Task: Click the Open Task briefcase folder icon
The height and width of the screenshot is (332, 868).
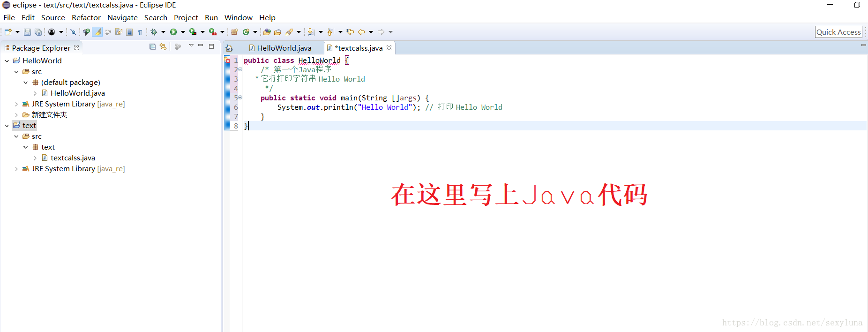Action: coord(277,32)
